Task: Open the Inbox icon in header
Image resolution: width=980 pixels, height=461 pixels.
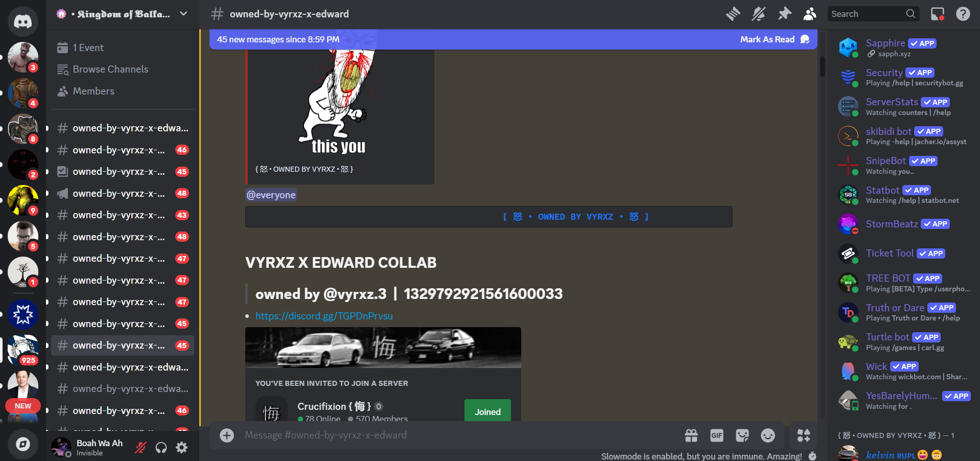Action: pyautogui.click(x=937, y=14)
